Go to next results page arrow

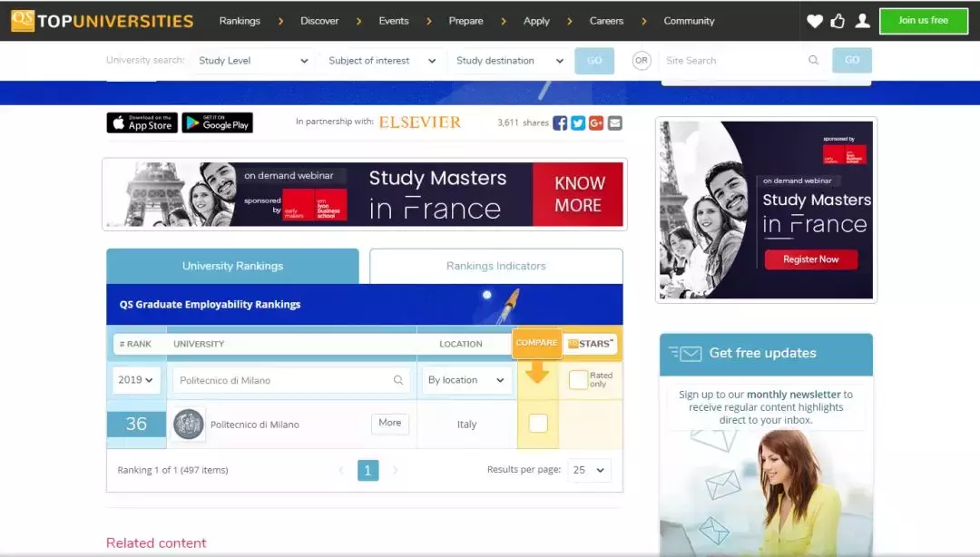click(x=395, y=470)
